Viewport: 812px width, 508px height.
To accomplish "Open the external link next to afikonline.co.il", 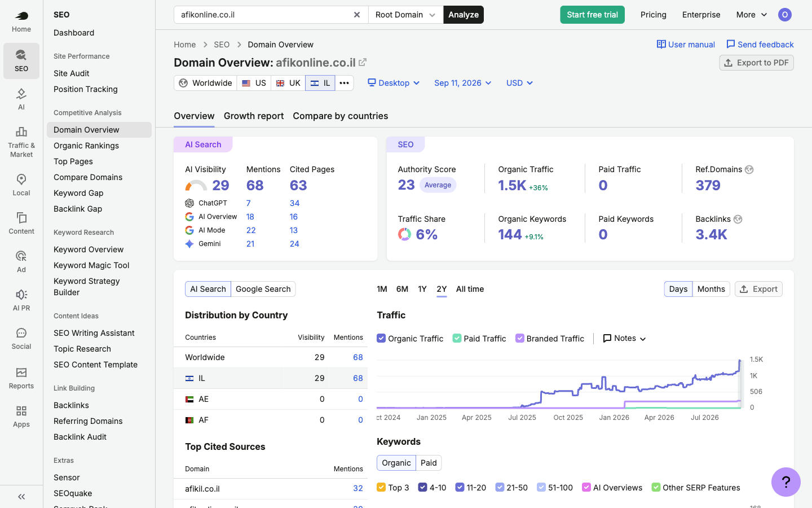I will click(363, 63).
